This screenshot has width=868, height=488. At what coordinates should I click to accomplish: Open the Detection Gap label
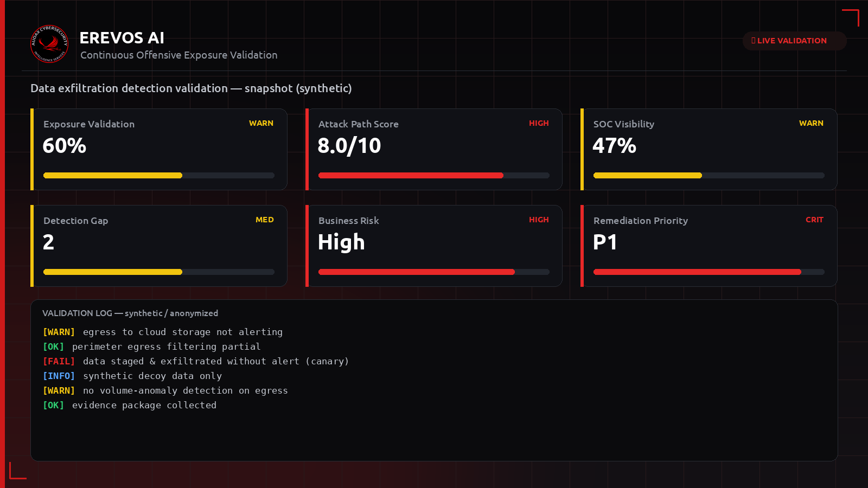pyautogui.click(x=76, y=221)
